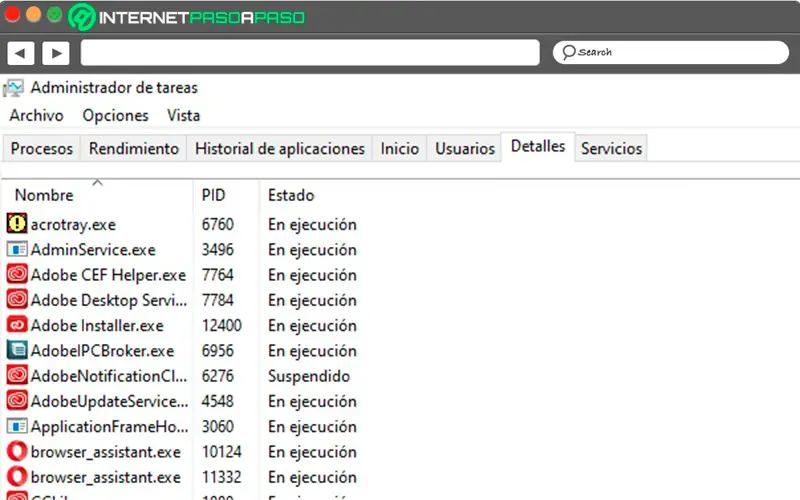The width and height of the screenshot is (800, 500).
Task: Select the AdobeUpdateService... name
Action: 109,402
